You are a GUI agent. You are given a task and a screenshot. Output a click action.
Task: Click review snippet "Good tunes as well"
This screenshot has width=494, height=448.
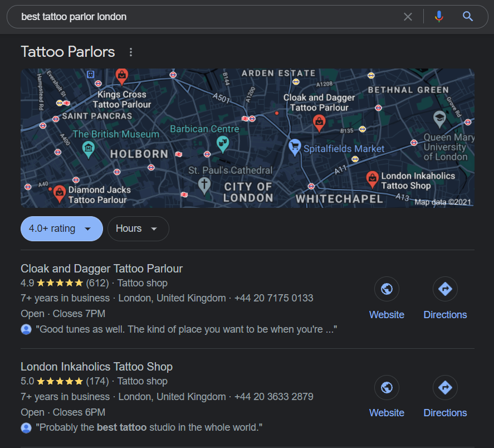click(x=186, y=329)
